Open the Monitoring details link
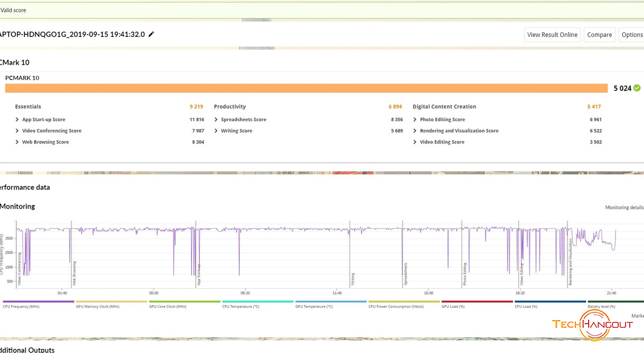This screenshot has width=644, height=353. point(624,208)
